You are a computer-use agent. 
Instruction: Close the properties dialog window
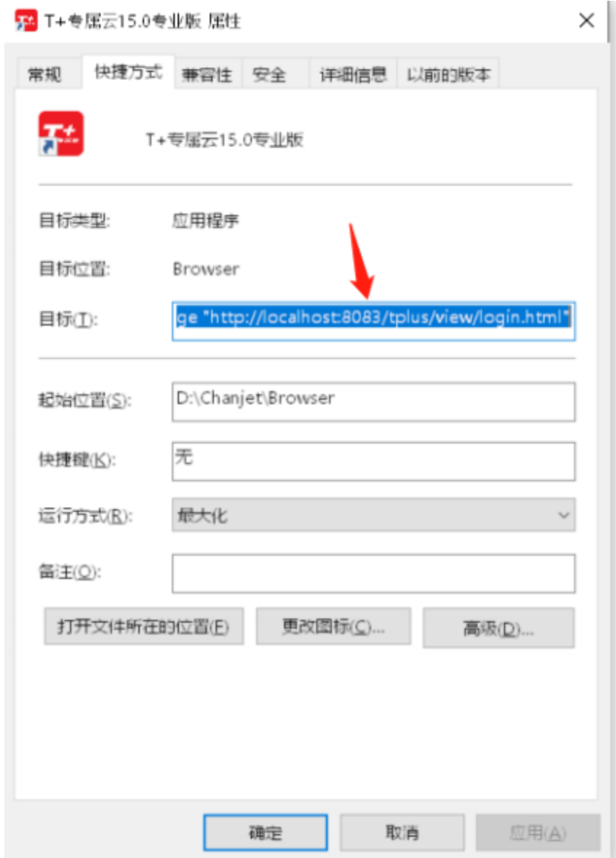(586, 21)
